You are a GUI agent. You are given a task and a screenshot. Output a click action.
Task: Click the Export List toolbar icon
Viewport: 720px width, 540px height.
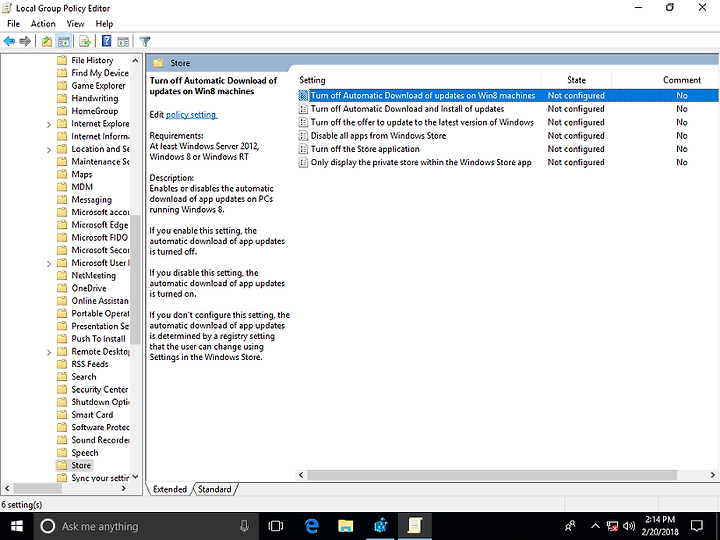84,41
